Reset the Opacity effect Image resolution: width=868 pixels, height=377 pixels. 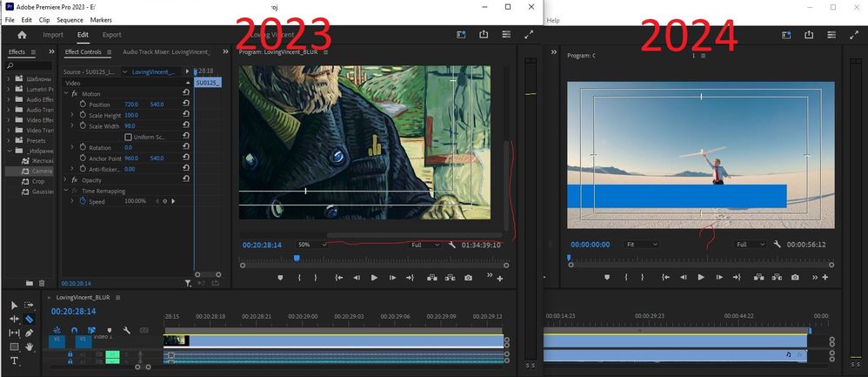tap(186, 179)
